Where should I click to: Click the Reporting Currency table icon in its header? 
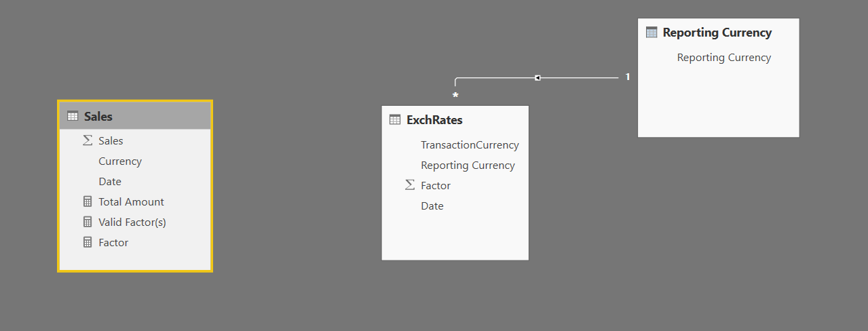pos(652,33)
